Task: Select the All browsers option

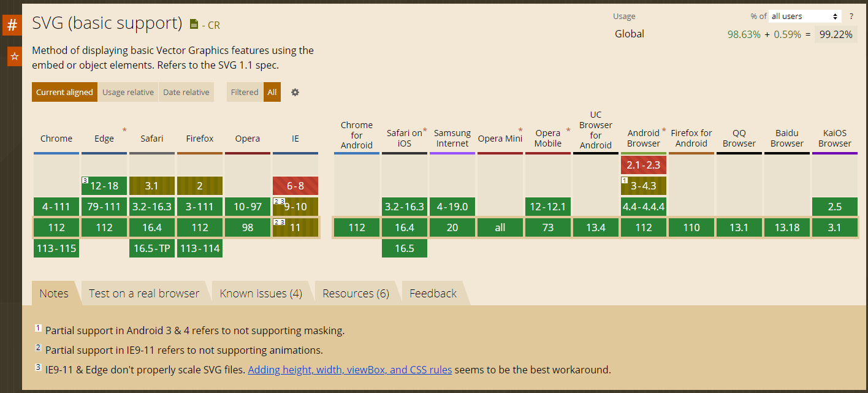Action: pyautogui.click(x=272, y=92)
